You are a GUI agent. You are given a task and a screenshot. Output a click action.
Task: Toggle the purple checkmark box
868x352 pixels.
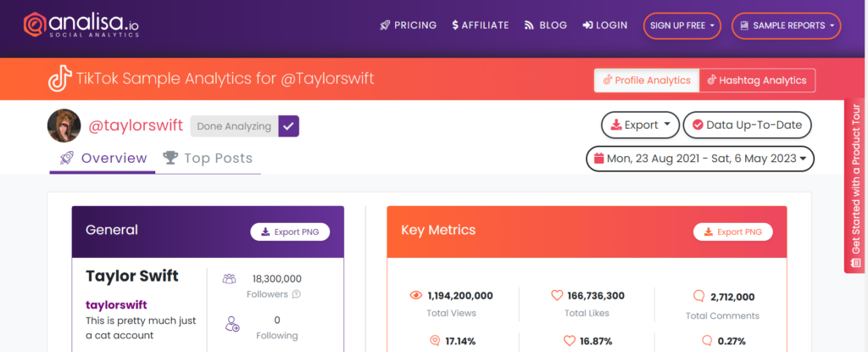[288, 126]
